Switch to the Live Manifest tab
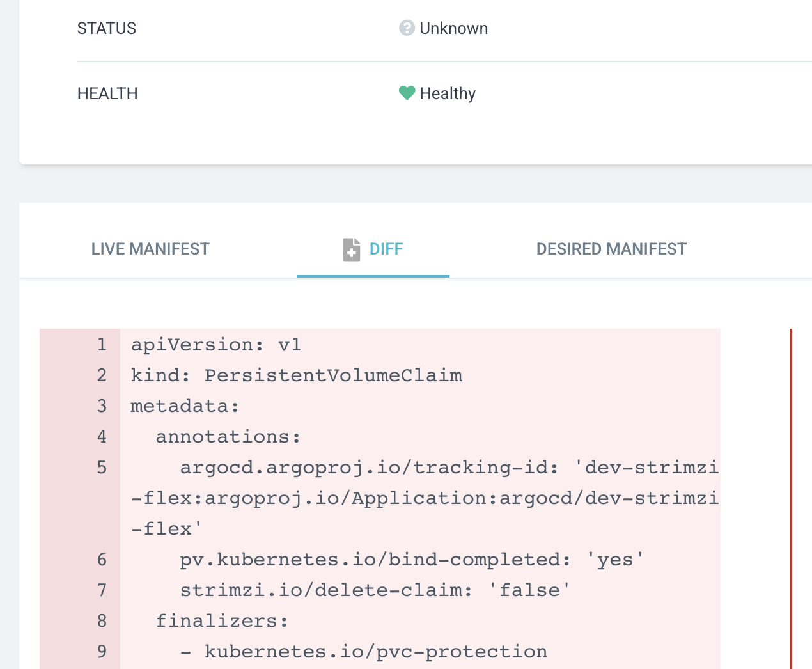 (150, 249)
